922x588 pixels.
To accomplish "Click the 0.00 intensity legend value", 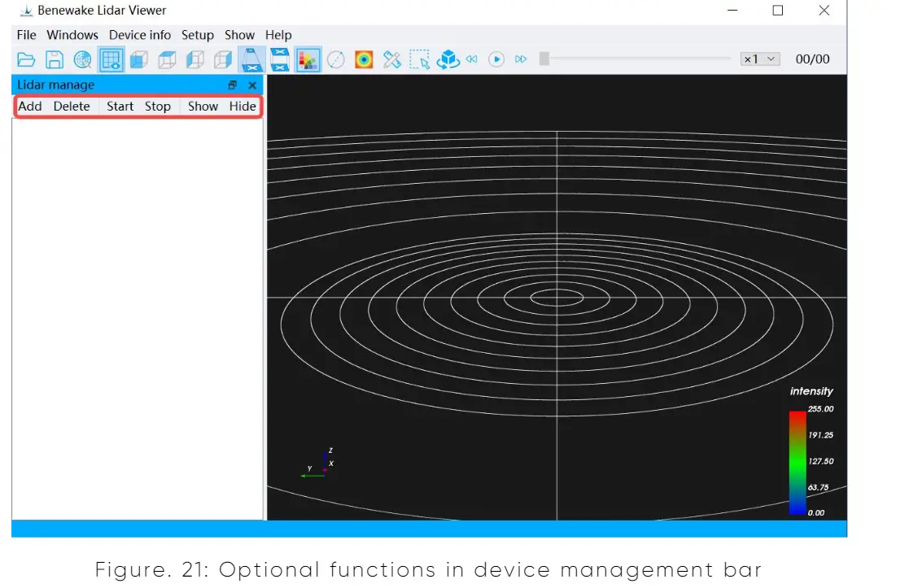I will [x=816, y=513].
